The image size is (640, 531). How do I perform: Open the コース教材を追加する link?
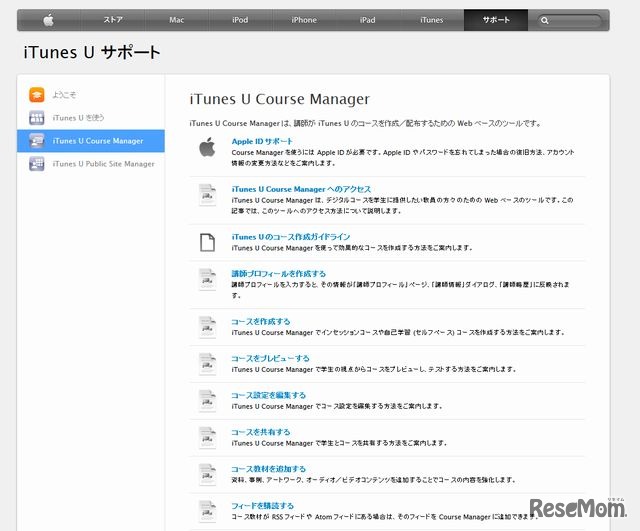[268, 468]
